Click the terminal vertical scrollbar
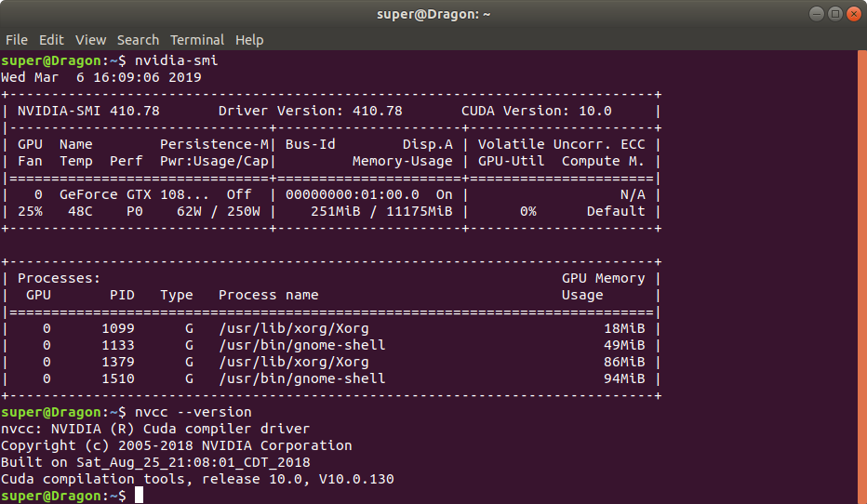The width and height of the screenshot is (867, 504). click(862, 277)
